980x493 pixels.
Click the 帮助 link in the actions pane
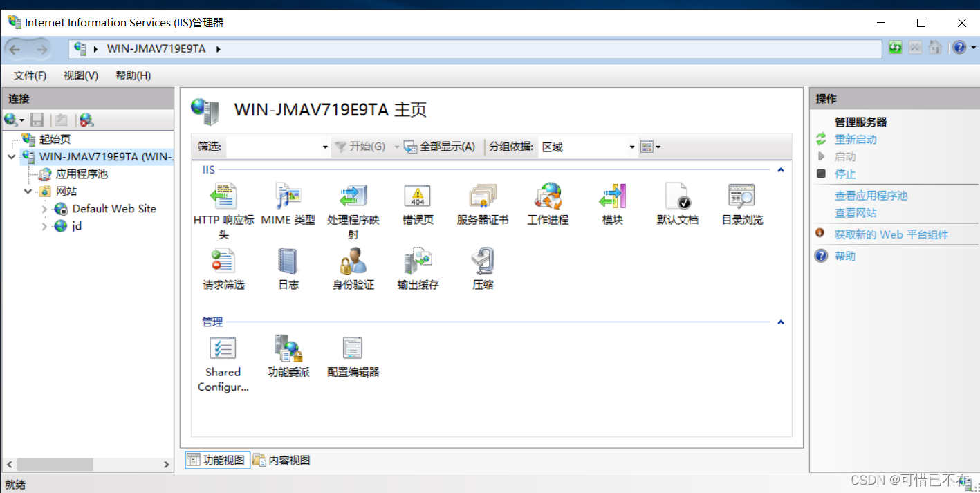tap(845, 256)
